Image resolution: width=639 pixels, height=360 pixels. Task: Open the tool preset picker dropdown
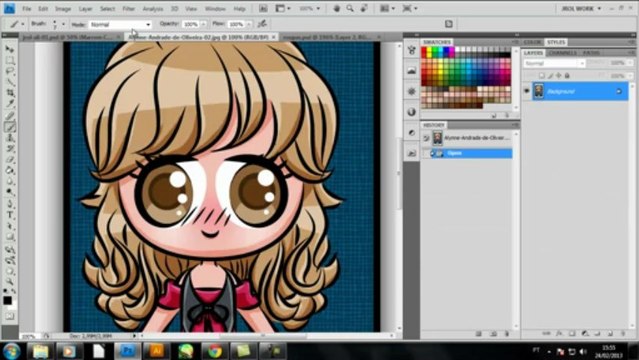point(22,24)
